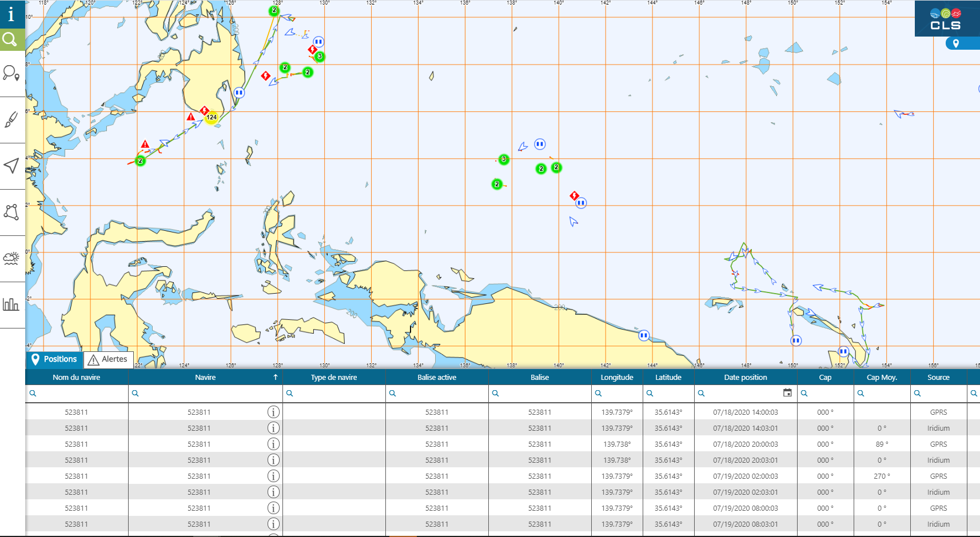The width and height of the screenshot is (980, 537).
Task: Toggle the sort arrow on Navire column
Action: click(276, 377)
